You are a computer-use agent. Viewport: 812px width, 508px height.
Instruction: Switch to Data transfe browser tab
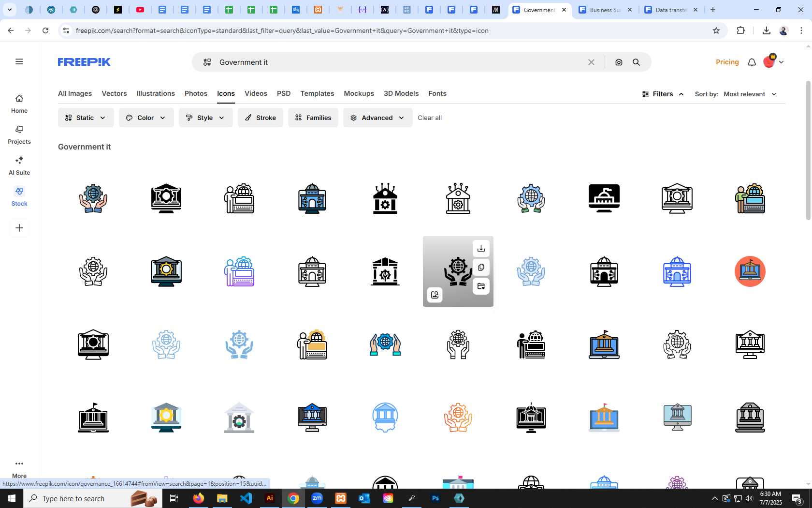[671, 10]
